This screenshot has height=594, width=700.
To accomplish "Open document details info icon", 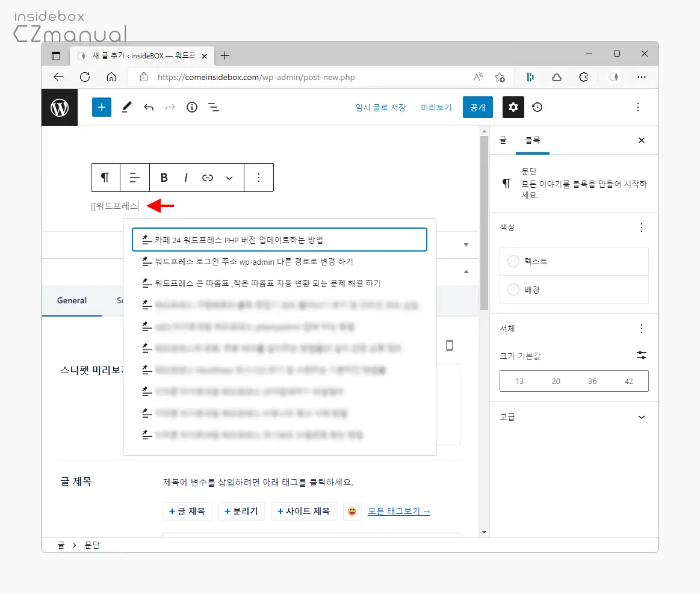I will [192, 107].
